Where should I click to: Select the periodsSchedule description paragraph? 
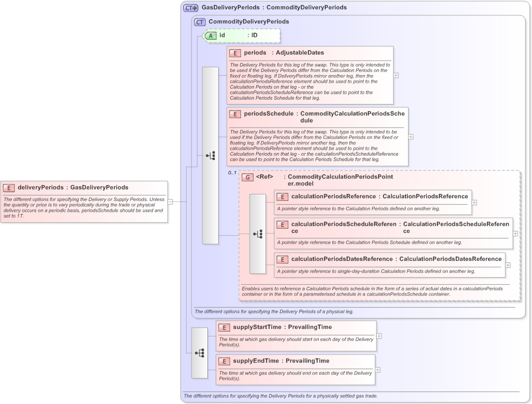point(314,145)
